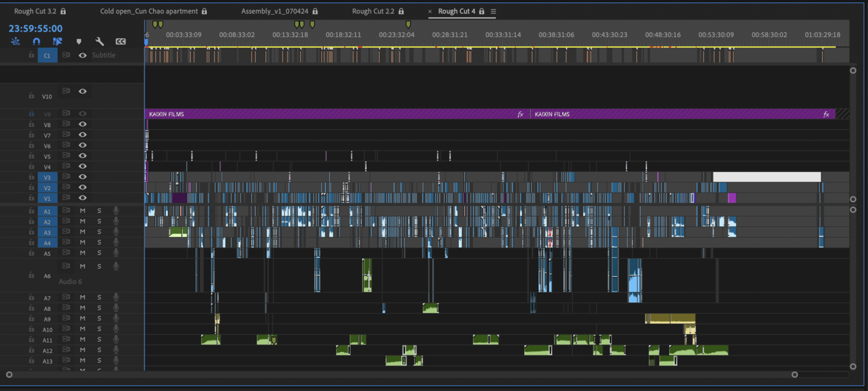Screen dimensions: 868x391
Task: Toggle the Snap in Timeline magnet icon
Action: coord(36,42)
